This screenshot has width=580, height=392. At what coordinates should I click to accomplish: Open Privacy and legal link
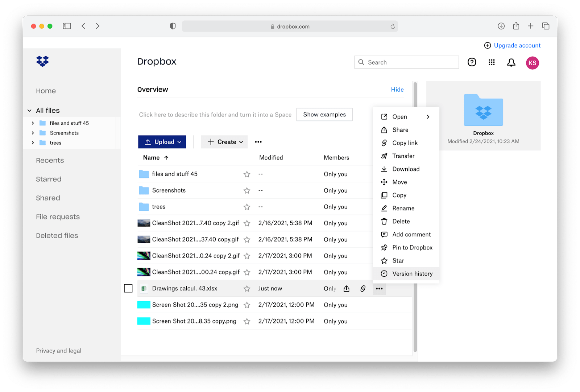click(59, 351)
